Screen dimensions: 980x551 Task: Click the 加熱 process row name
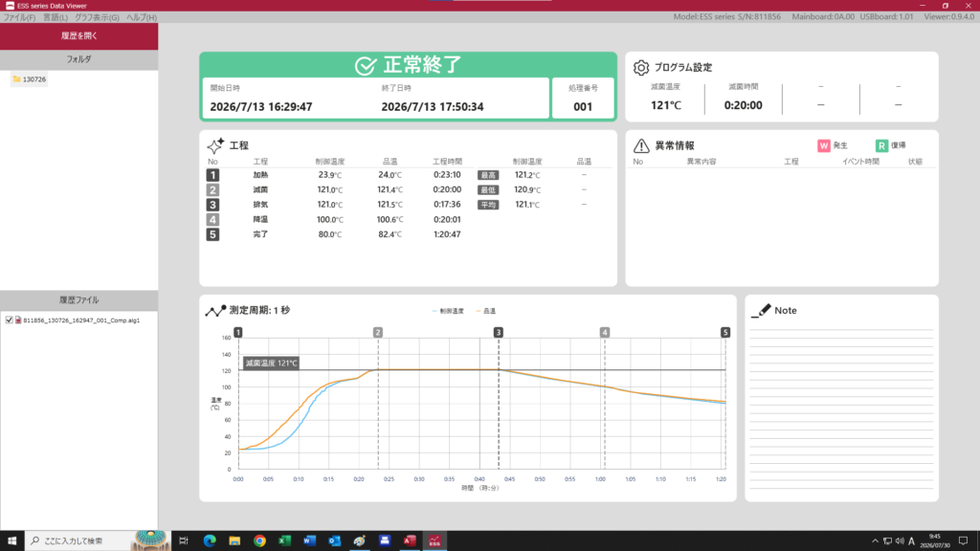(260, 176)
